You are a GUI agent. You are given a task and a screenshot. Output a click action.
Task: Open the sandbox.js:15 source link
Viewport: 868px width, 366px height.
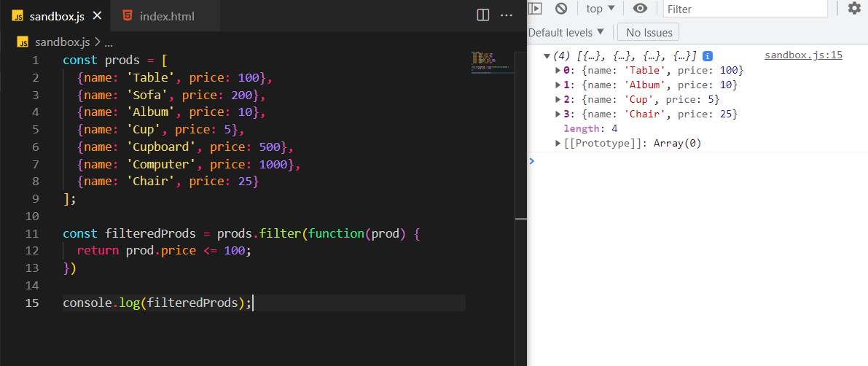(x=803, y=55)
